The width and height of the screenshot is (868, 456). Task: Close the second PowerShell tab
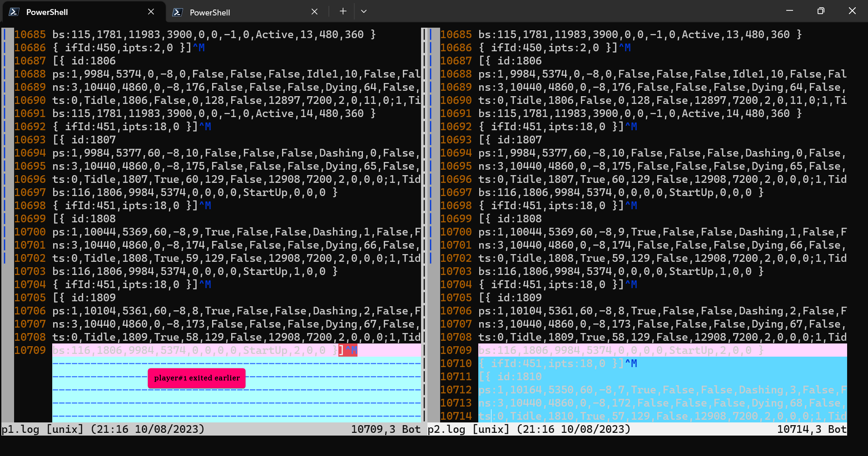point(314,12)
